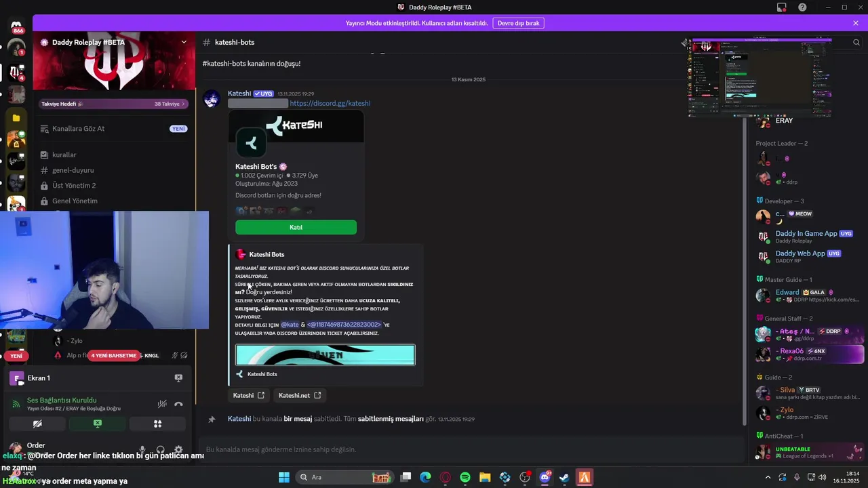
Task: Open Steam from taskbar
Action: pyautogui.click(x=564, y=477)
